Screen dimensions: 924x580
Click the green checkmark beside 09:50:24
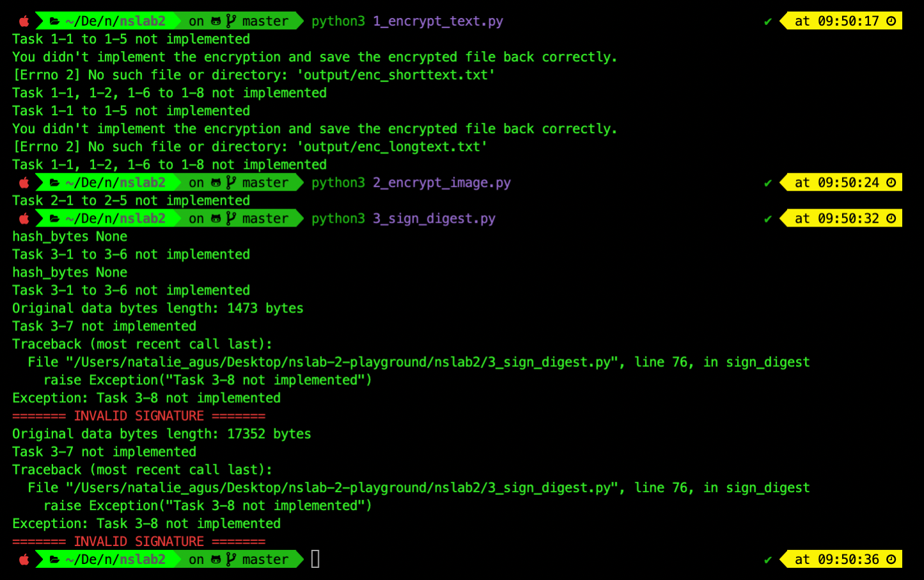768,183
